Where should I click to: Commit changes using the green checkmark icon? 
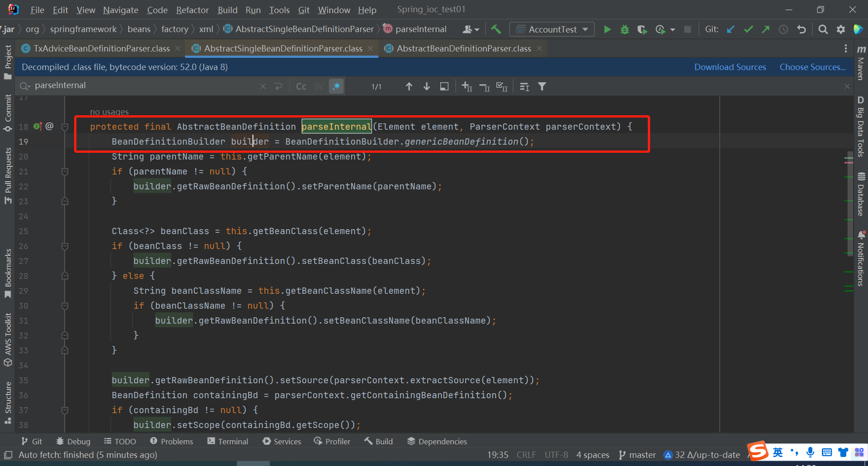748,29
